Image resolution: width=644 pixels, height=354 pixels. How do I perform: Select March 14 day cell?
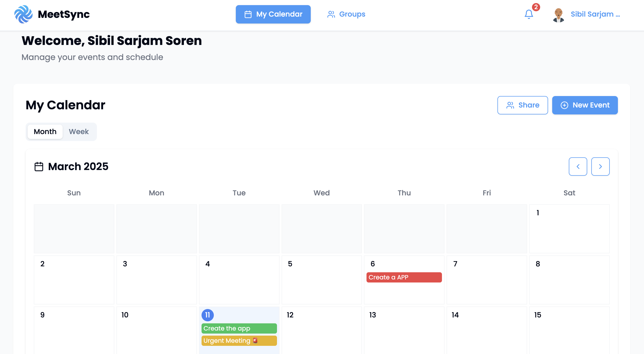[487, 330]
